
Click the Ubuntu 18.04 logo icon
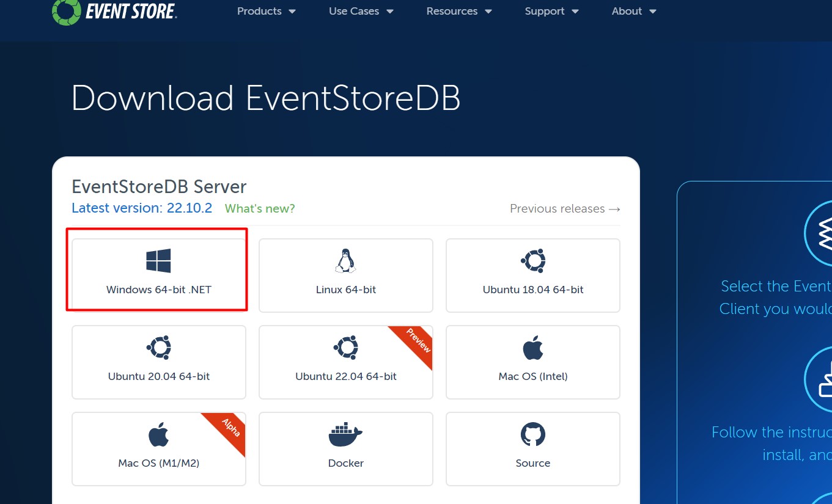(x=533, y=261)
